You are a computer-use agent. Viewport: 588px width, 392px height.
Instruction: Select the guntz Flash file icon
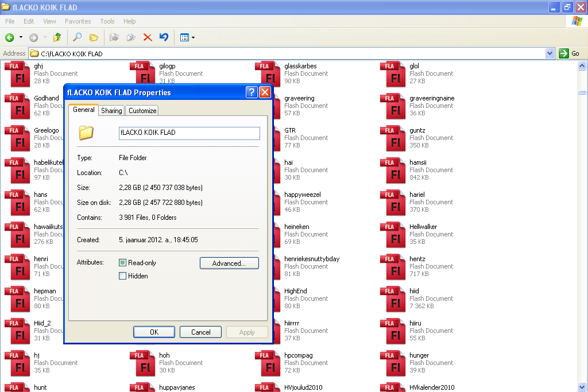(x=393, y=138)
